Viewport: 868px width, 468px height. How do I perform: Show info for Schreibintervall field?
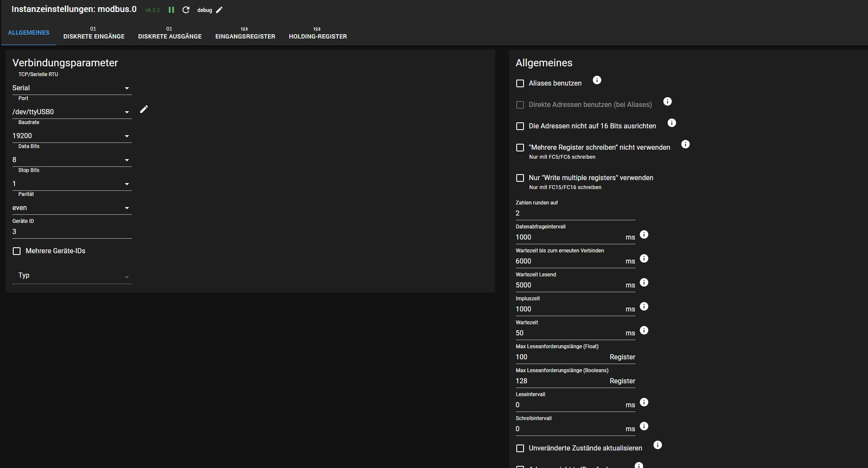click(x=644, y=426)
